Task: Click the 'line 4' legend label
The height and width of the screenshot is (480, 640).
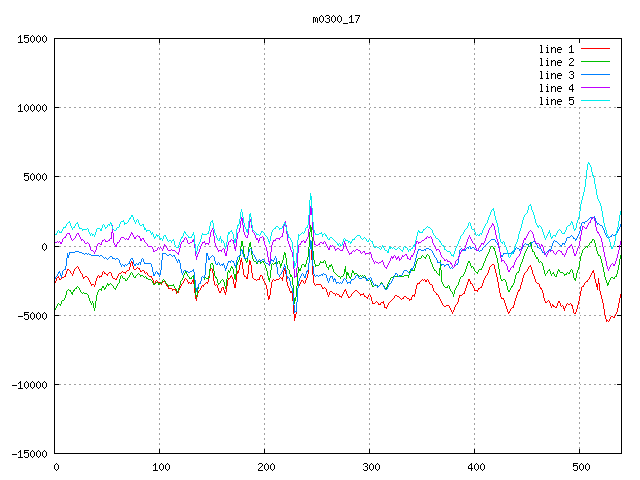Action: pos(556,88)
